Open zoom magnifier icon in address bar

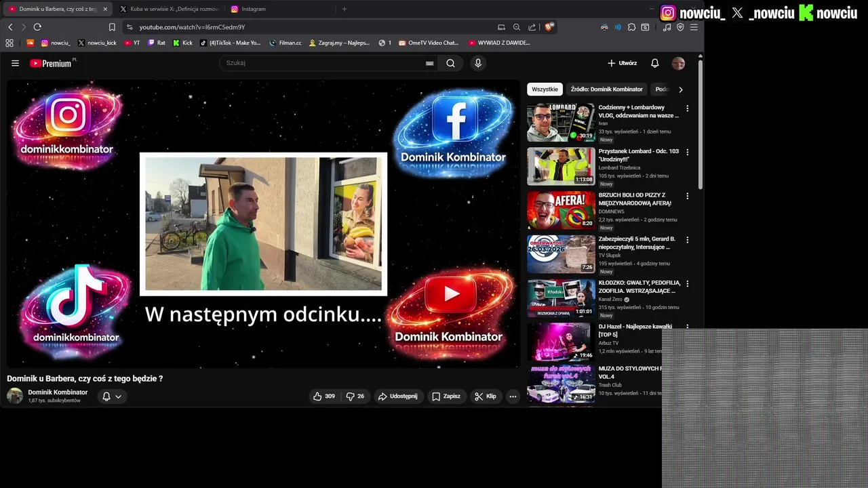(x=517, y=27)
